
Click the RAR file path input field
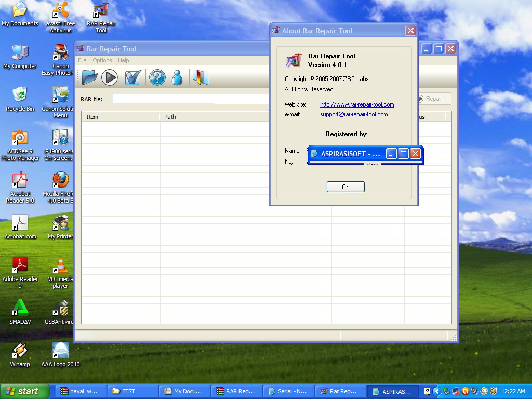[x=191, y=99]
